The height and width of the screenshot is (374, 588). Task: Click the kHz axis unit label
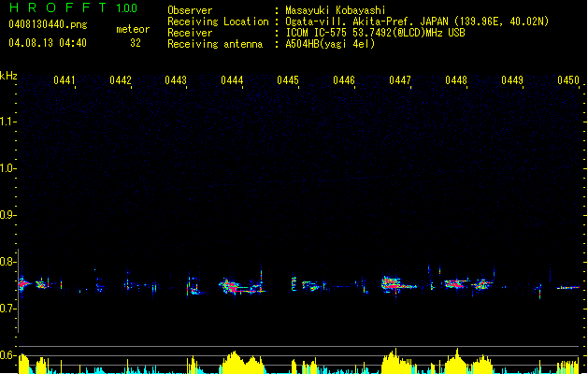[x=8, y=76]
